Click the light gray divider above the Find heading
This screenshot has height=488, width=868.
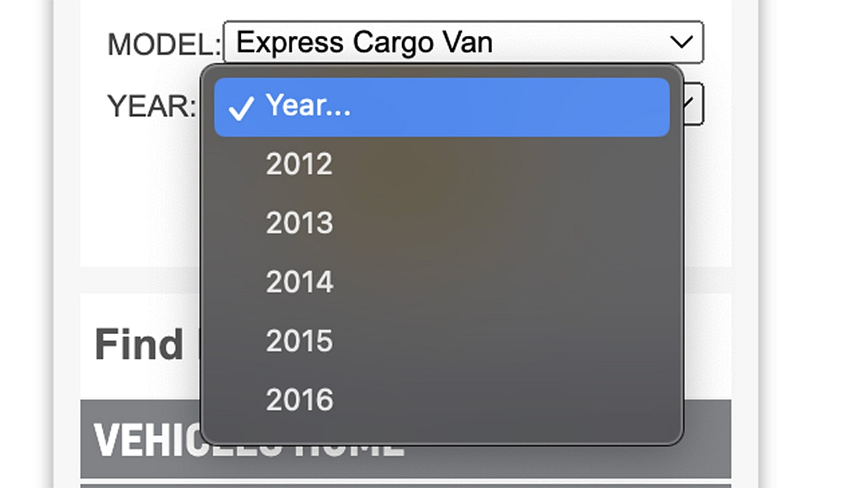pos(136,280)
